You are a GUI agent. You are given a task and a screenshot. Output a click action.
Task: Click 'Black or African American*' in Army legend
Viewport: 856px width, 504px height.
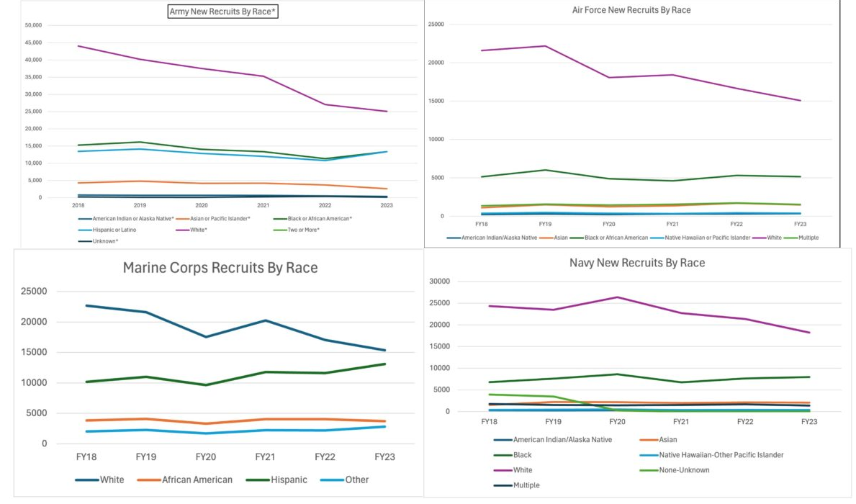coord(320,218)
